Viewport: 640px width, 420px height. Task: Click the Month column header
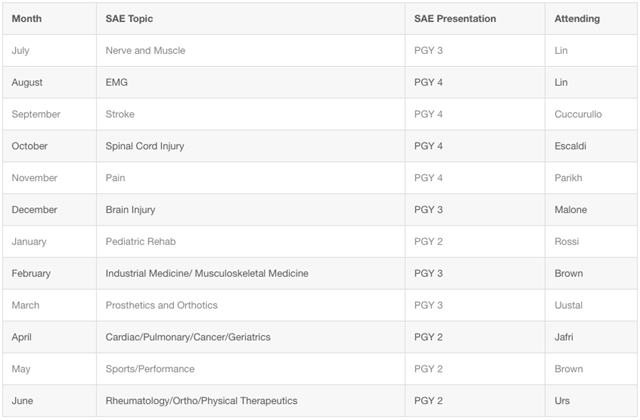[x=27, y=18]
